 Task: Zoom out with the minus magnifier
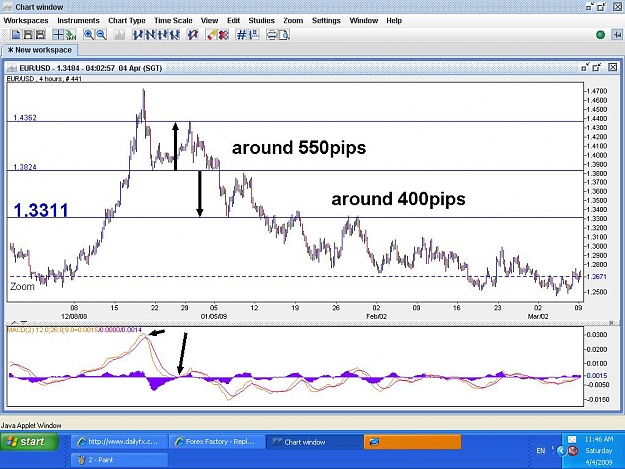coord(101,35)
